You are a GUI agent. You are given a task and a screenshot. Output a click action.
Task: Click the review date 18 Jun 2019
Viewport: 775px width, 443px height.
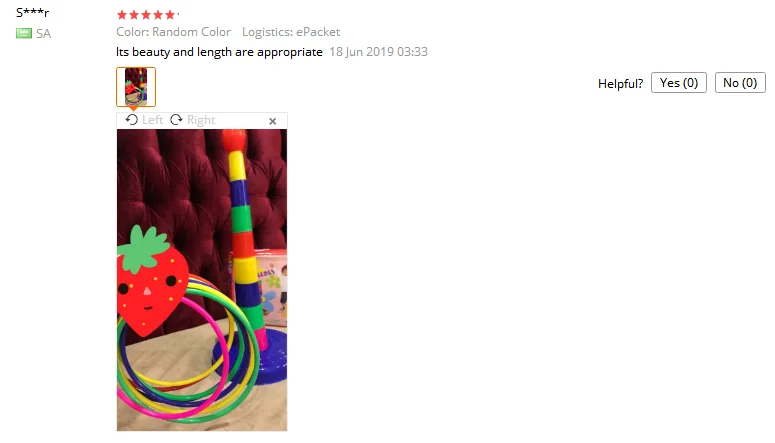[378, 52]
